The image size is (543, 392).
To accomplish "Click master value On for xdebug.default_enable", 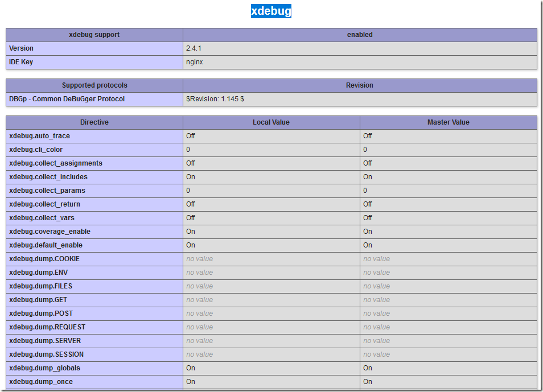I will (x=368, y=245).
